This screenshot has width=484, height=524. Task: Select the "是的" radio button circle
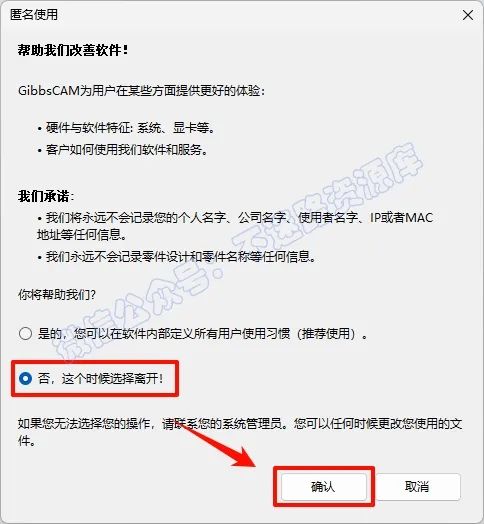pyautogui.click(x=25, y=334)
